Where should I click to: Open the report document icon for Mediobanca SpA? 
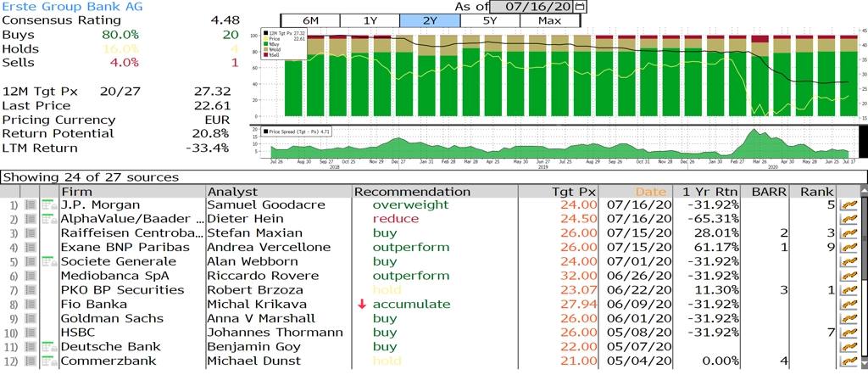(31, 277)
